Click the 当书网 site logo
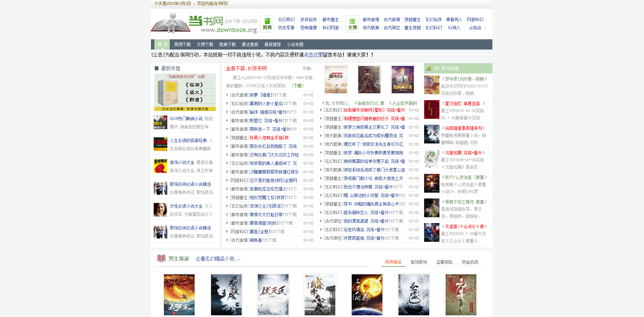 [x=204, y=23]
